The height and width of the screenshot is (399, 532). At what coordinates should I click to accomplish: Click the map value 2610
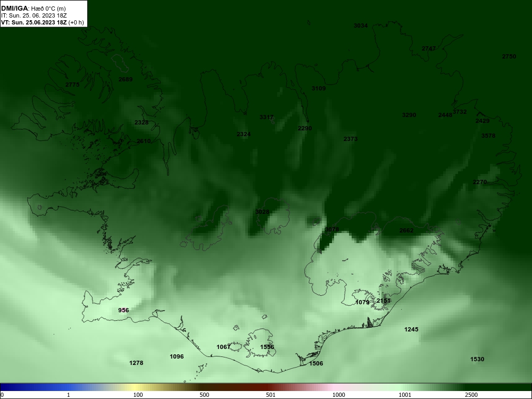(x=144, y=141)
